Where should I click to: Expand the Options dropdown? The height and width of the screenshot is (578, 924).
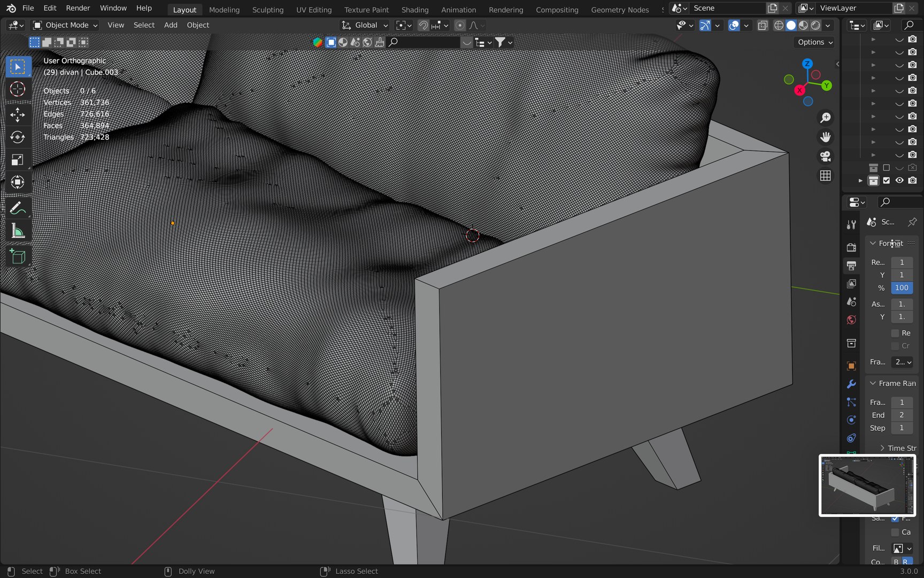(x=815, y=42)
